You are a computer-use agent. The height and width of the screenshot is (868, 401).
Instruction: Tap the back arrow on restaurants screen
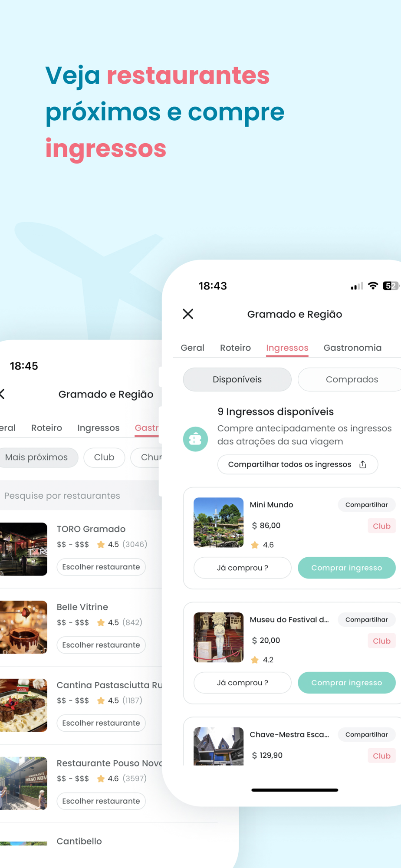pos(2,394)
